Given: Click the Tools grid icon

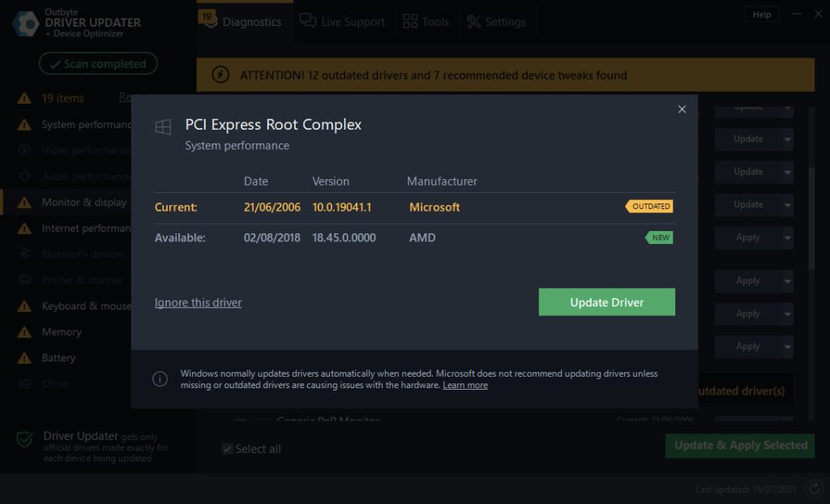Looking at the screenshot, I should coord(410,21).
